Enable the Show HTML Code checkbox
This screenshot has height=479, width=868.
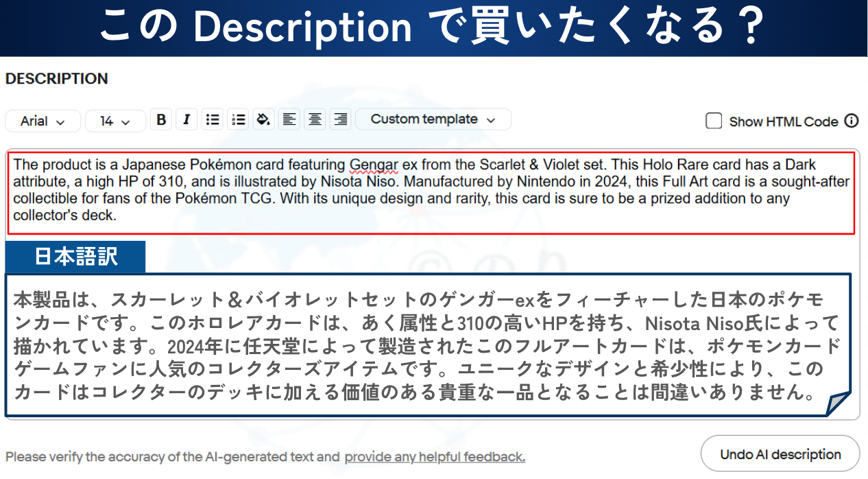tap(714, 121)
